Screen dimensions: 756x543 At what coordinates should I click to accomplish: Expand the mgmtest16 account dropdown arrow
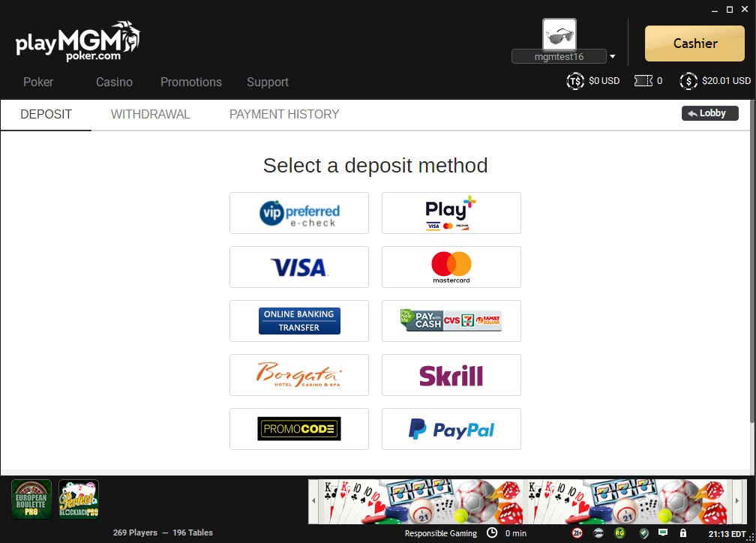(612, 56)
